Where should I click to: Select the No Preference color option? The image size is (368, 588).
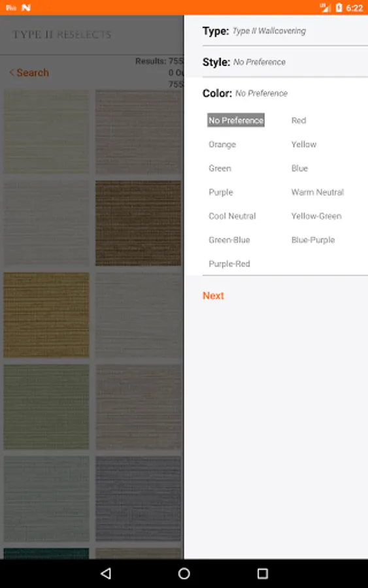(x=236, y=120)
